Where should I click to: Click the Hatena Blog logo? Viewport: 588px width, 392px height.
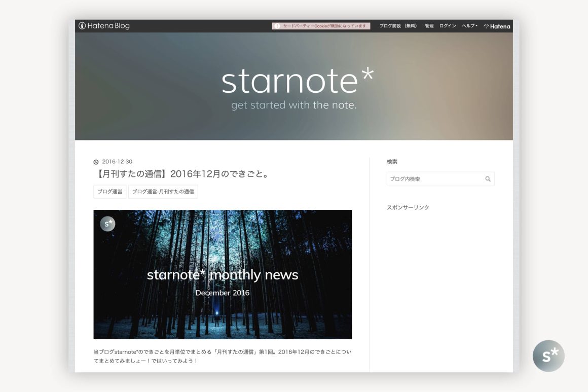[104, 26]
